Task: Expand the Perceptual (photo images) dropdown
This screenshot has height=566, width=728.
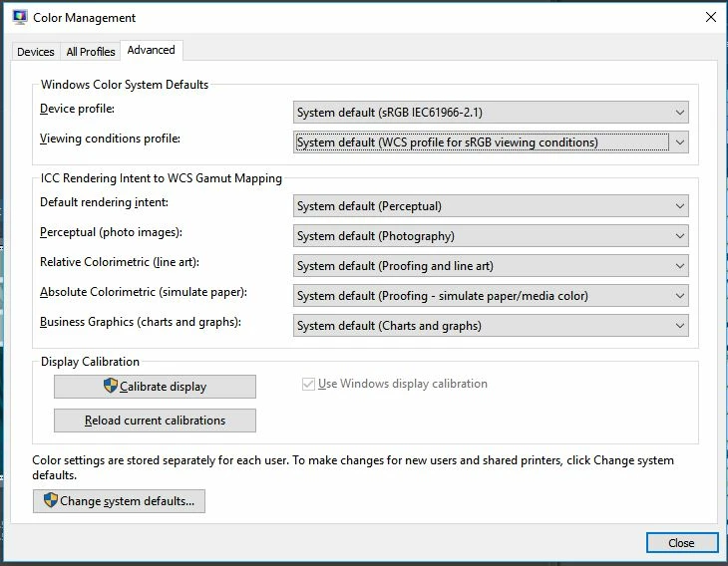Action: point(491,236)
